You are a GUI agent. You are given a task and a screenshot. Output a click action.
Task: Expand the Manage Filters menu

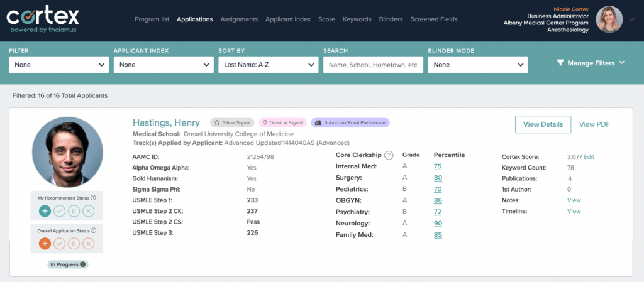pos(591,63)
